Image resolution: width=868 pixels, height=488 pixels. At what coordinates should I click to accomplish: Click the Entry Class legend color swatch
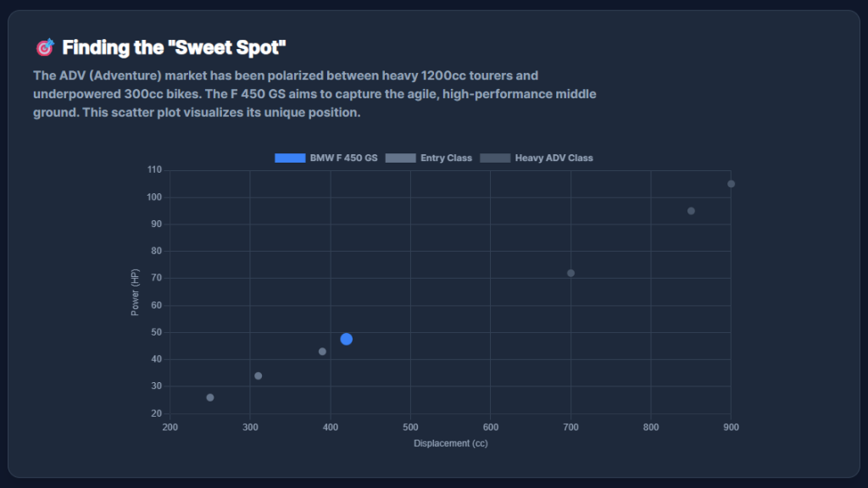(401, 158)
